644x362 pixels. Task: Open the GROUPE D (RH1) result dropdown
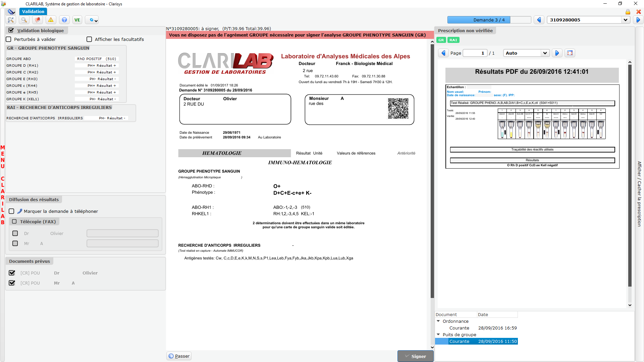coord(97,65)
